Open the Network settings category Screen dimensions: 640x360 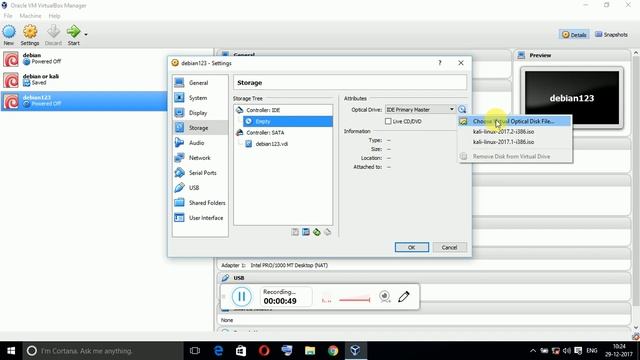[x=200, y=158]
